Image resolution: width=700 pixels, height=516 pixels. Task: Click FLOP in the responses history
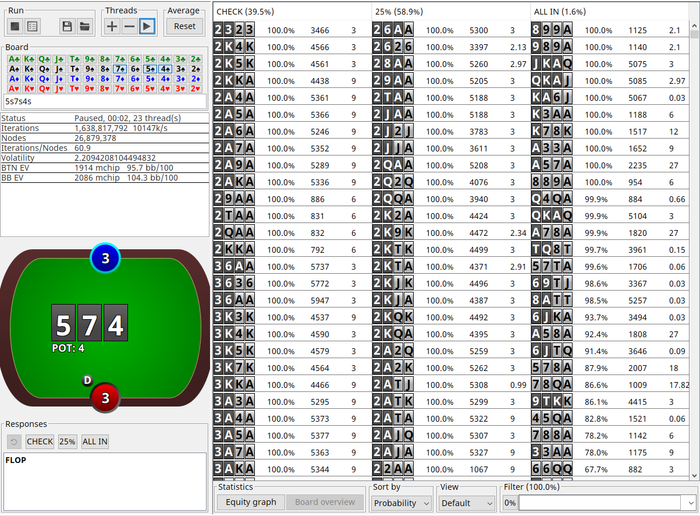coord(16,460)
